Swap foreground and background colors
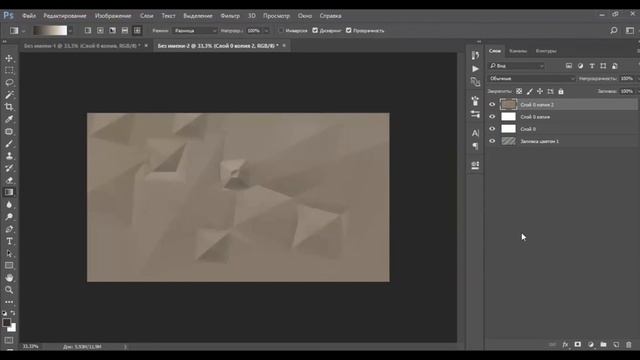Image resolution: width=640 pixels, height=360 pixels. [x=13, y=313]
